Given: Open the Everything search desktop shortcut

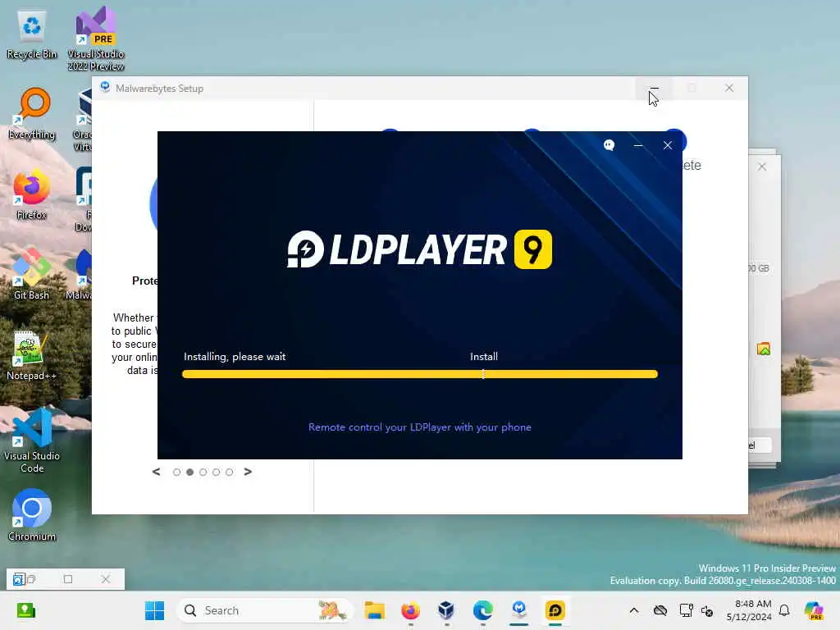Looking at the screenshot, I should tap(32, 113).
